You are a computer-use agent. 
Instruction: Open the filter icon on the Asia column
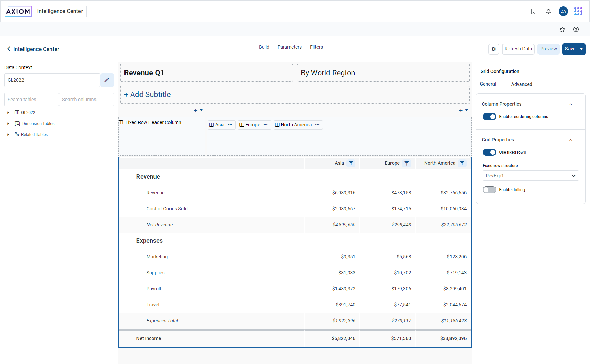pos(351,163)
